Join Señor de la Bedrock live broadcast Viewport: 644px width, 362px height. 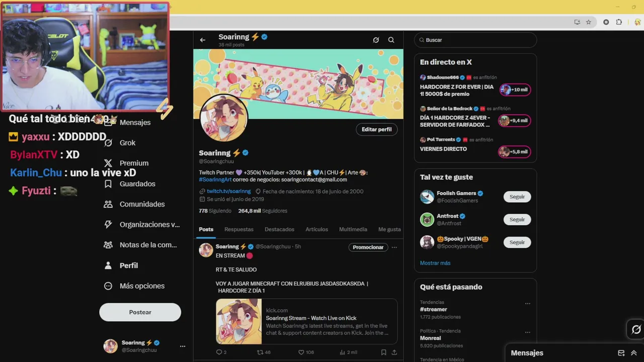point(514,121)
